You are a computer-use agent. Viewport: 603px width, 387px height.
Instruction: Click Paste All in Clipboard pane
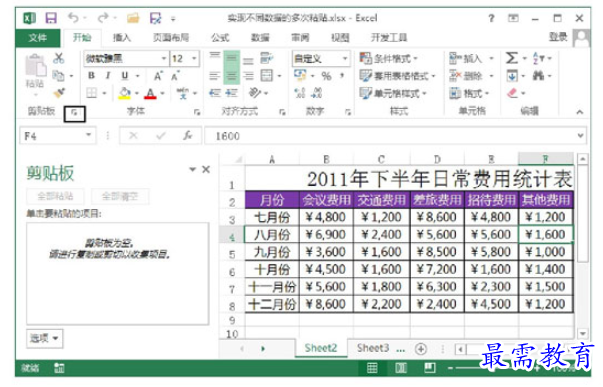point(55,196)
